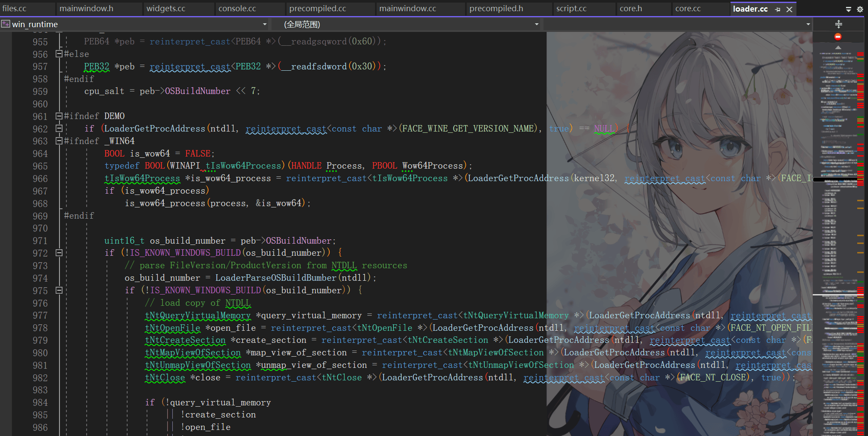Click 'FACE_NT_CLOSE' on line 982
This screenshot has height=436, width=868.
713,377
